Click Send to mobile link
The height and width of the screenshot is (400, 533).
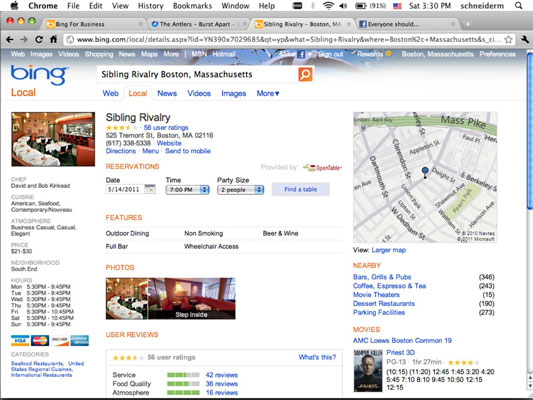pyautogui.click(x=188, y=151)
